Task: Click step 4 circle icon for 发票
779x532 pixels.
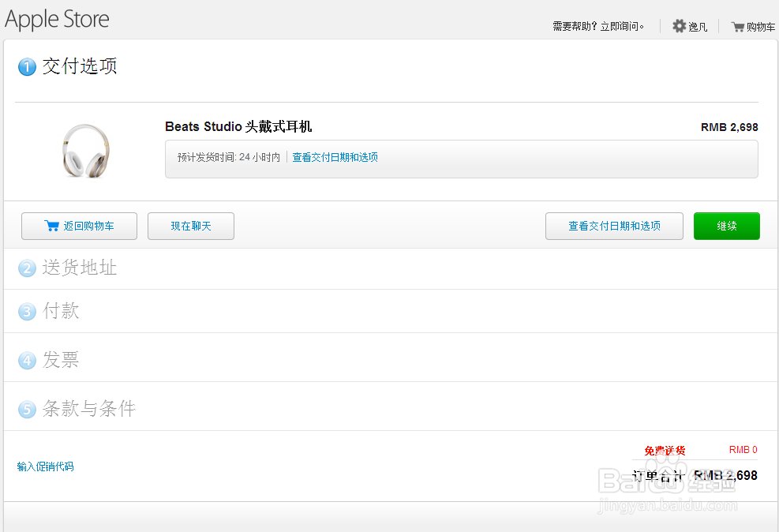Action: coord(28,361)
